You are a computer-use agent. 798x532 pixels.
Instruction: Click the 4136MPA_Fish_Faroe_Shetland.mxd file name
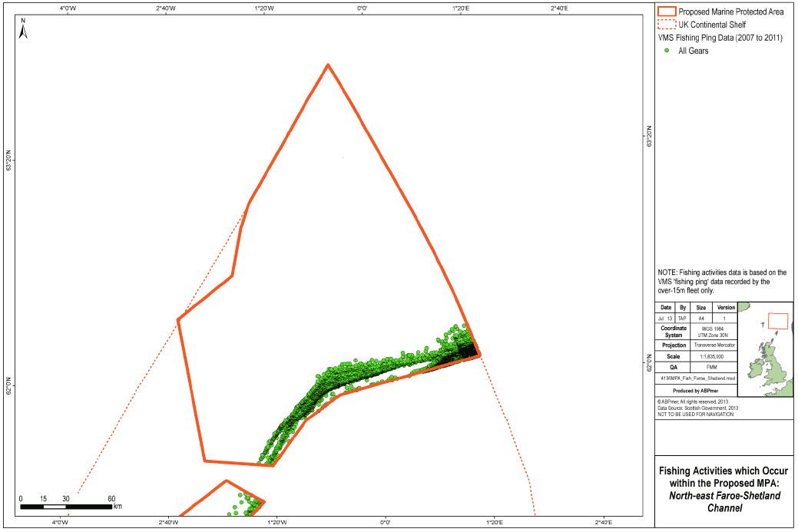pyautogui.click(x=697, y=378)
